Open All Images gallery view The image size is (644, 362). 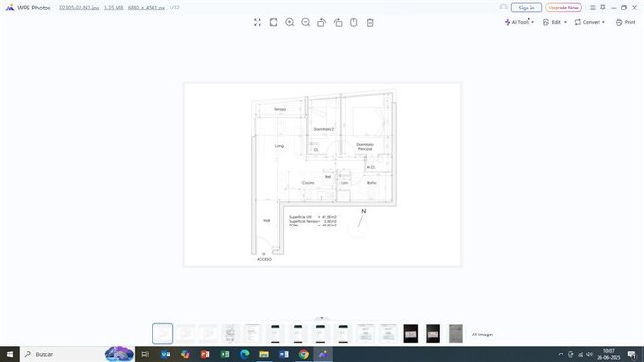(x=483, y=335)
